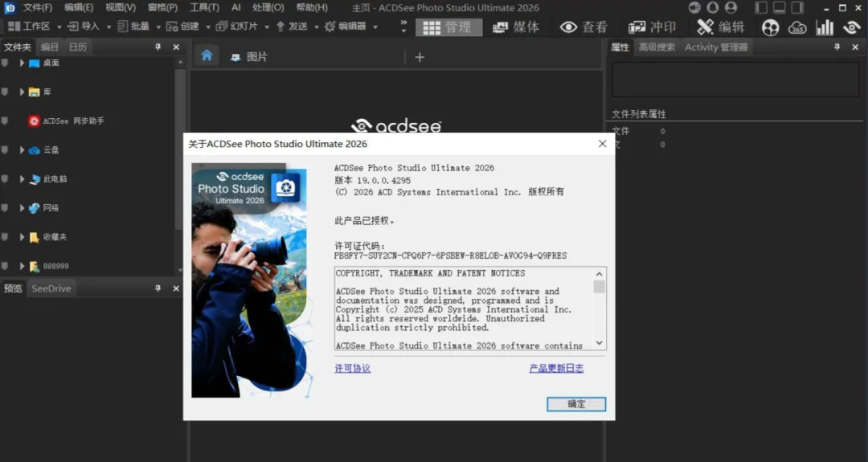868x462 pixels.
Task: Click the globe icon in the title bar
Action: [x=694, y=8]
